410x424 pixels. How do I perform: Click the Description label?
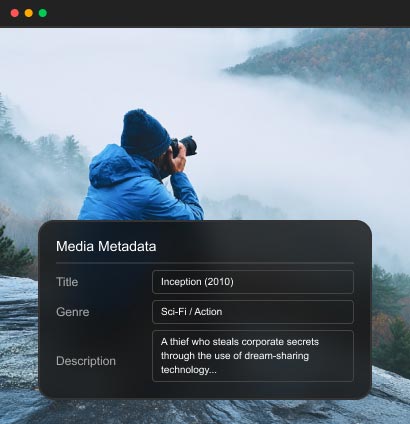(86, 361)
